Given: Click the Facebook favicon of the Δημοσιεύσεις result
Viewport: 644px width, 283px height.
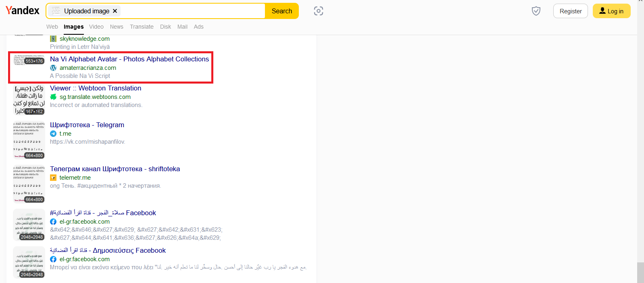Looking at the screenshot, I should [53, 259].
